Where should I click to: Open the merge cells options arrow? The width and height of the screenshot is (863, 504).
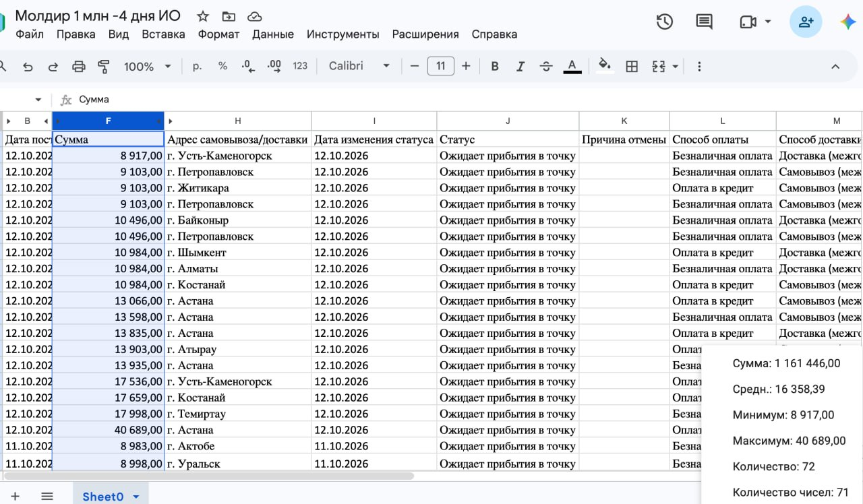675,66
